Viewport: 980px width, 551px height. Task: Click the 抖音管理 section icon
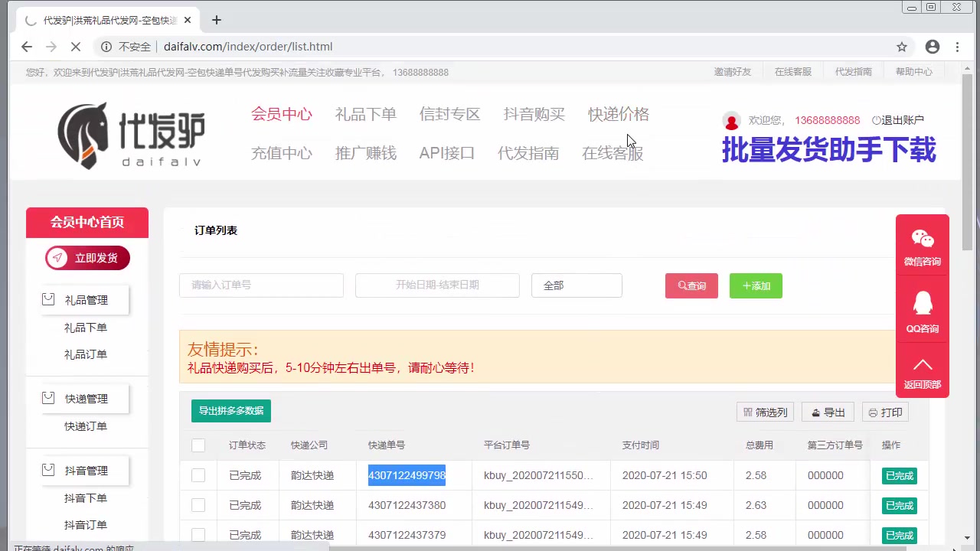pyautogui.click(x=48, y=470)
